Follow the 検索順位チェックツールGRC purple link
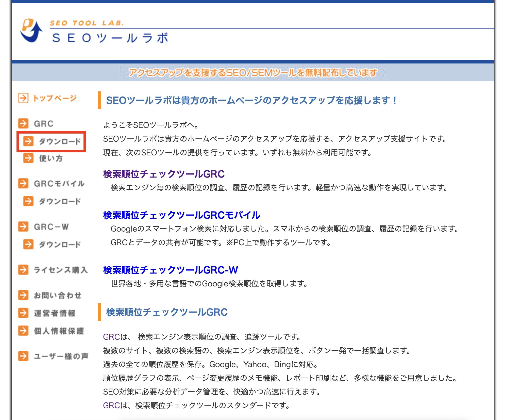The height and width of the screenshot is (420, 505). pos(164,174)
